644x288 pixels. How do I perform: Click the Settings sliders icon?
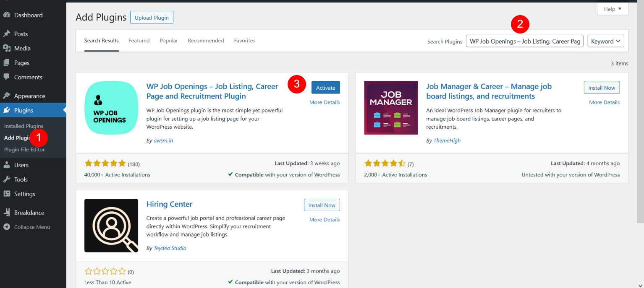[7, 194]
